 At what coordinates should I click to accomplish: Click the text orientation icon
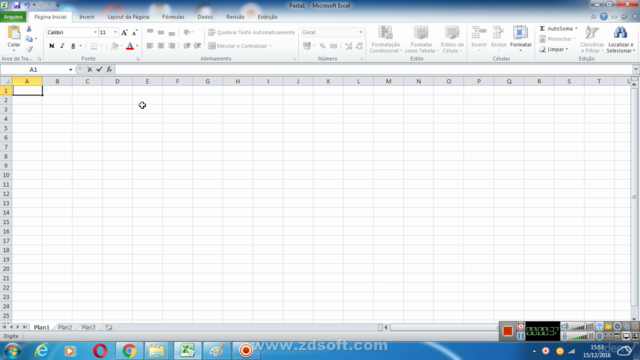pos(187,32)
